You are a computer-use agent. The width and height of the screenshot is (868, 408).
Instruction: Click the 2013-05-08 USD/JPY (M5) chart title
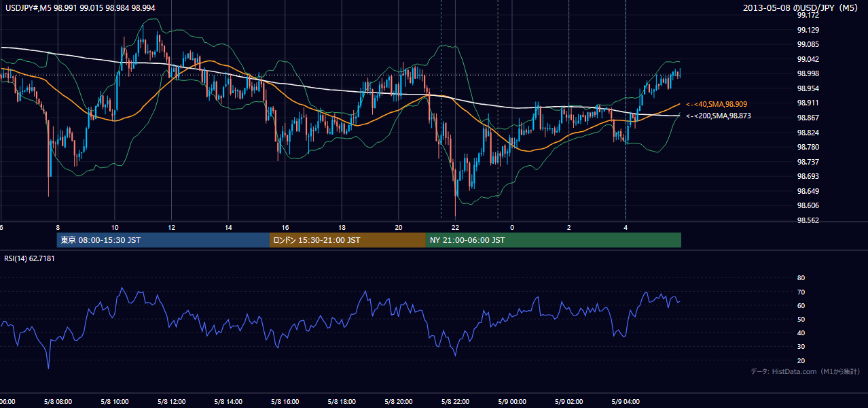(801, 8)
